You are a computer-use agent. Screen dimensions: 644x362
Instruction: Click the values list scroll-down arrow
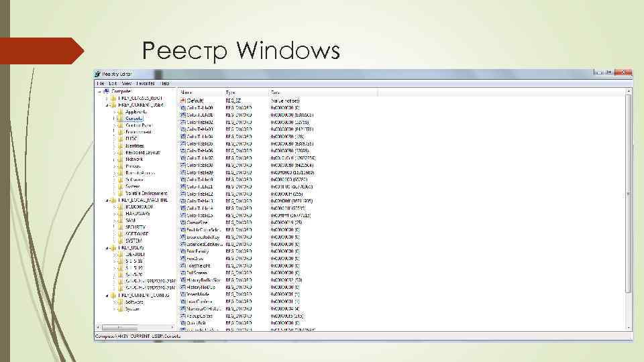click(x=628, y=328)
